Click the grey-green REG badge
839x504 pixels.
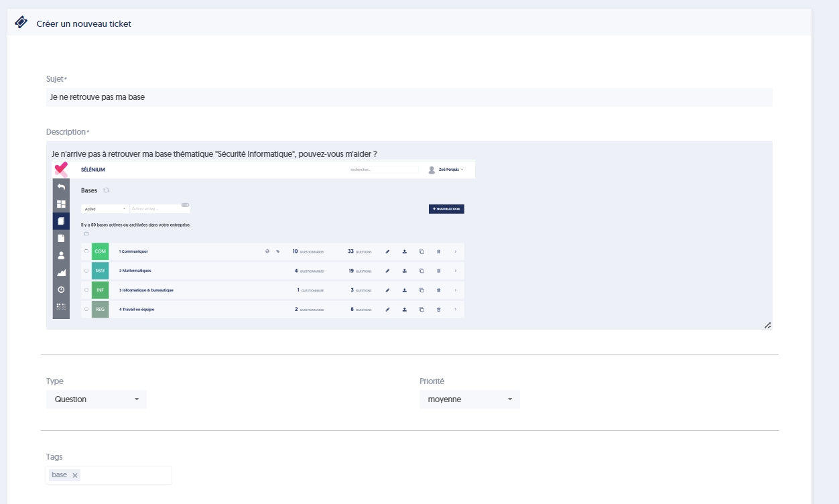[x=100, y=309]
